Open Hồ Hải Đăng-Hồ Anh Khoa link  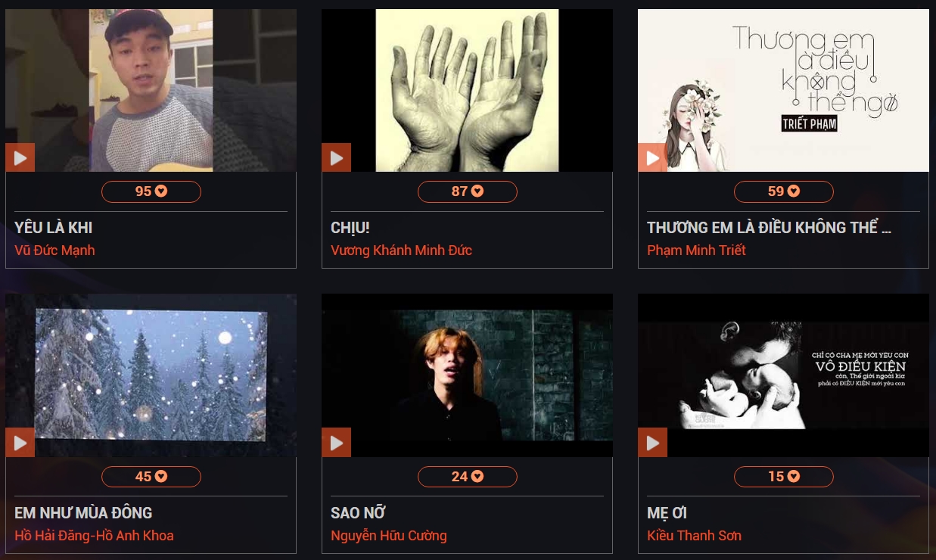(x=94, y=536)
